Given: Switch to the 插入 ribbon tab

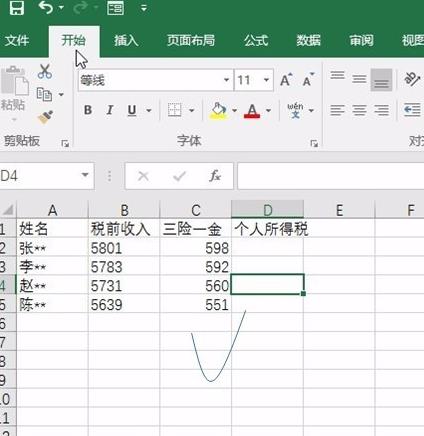Looking at the screenshot, I should 126,41.
